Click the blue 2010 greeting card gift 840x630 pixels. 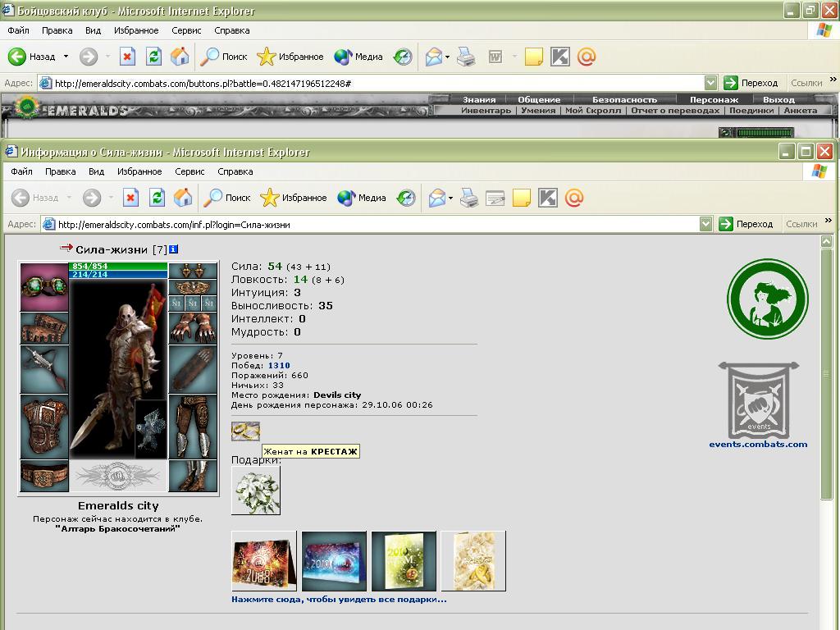[x=334, y=561]
